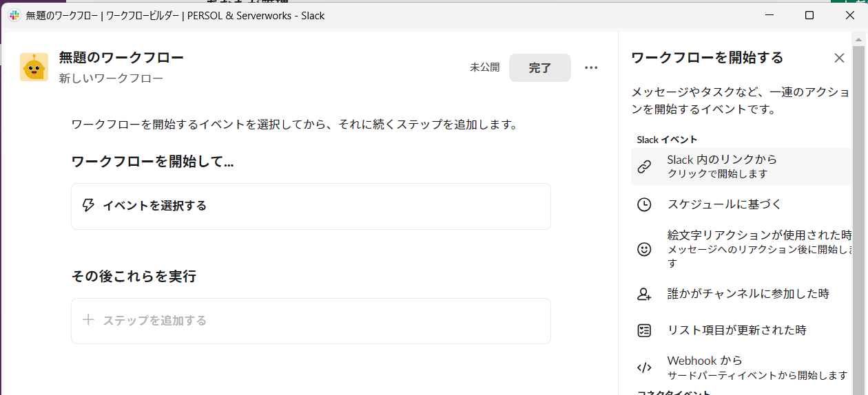Click the Slack logo in title bar
Image resolution: width=868 pixels, height=395 pixels.
pos(14,15)
